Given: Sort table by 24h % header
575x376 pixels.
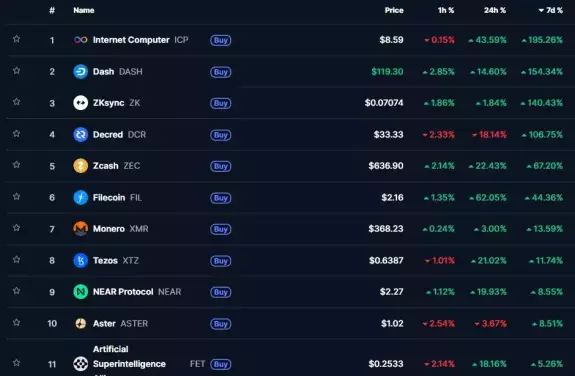Looking at the screenshot, I should point(495,10).
